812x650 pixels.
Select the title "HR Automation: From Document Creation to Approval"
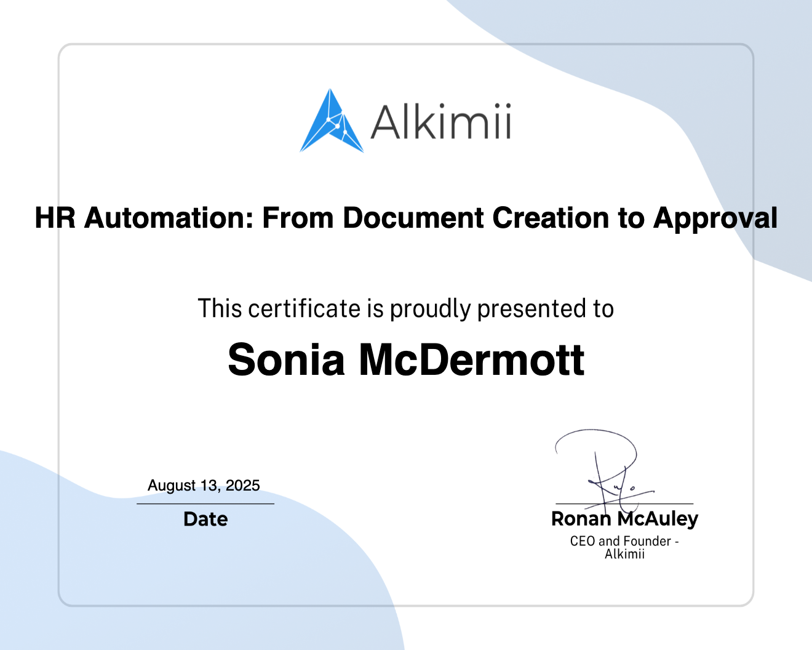[x=406, y=218]
